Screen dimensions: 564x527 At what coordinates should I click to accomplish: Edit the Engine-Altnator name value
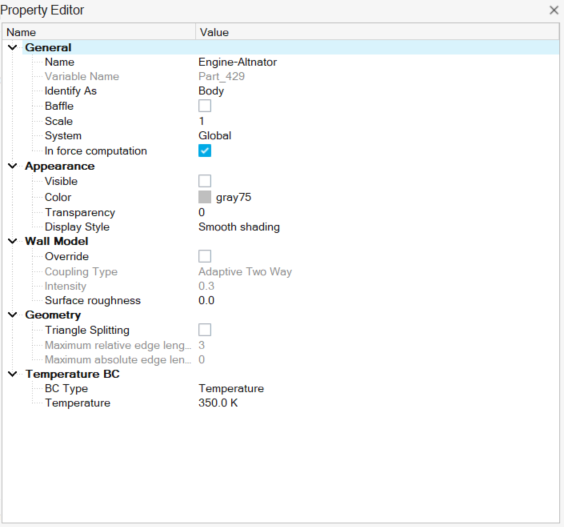[237, 62]
